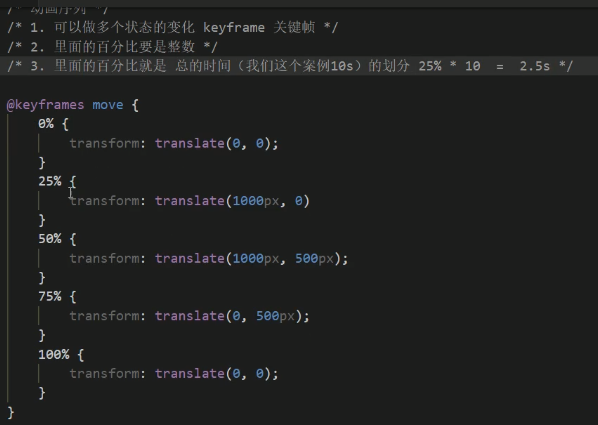
Task: Click the 2.5s text in comment line 3
Action: coord(535,66)
